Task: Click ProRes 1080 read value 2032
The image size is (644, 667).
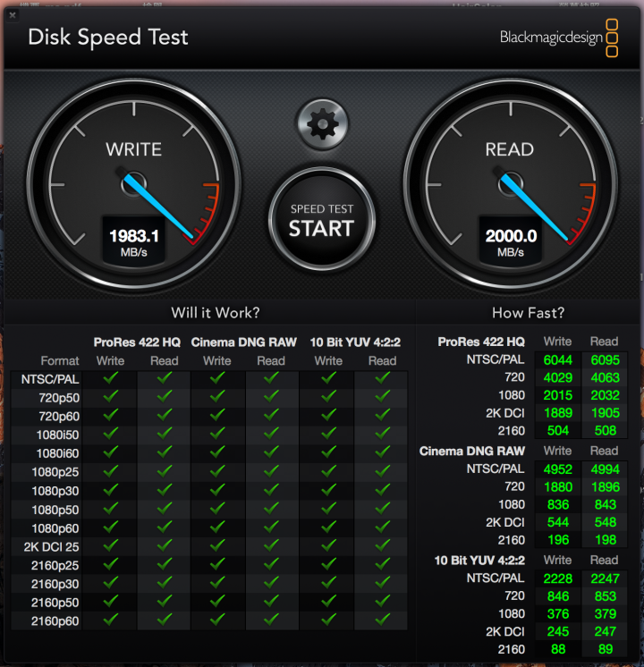Action: (605, 395)
